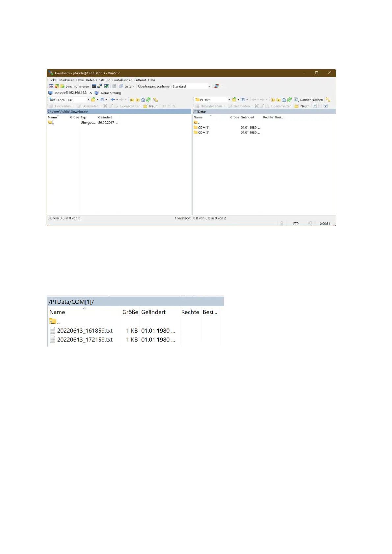The height and width of the screenshot is (554, 392).
Task: Select file 20220613_161859.txt
Action: pos(81,331)
